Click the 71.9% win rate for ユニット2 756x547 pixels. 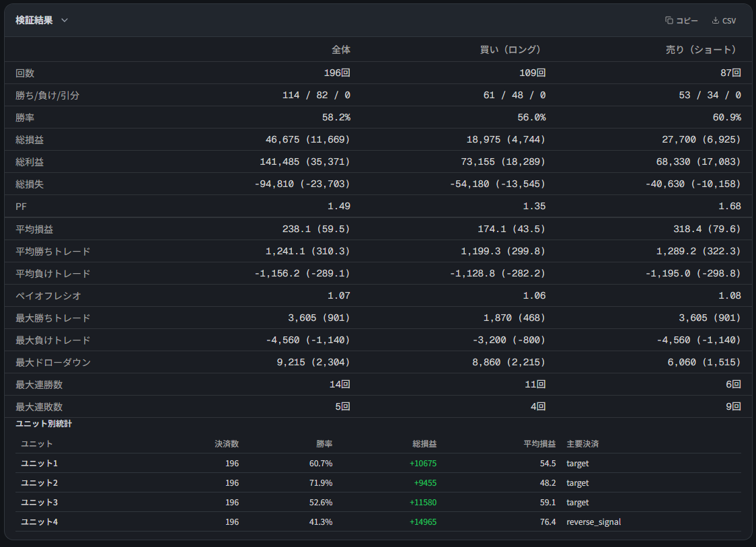coord(321,482)
